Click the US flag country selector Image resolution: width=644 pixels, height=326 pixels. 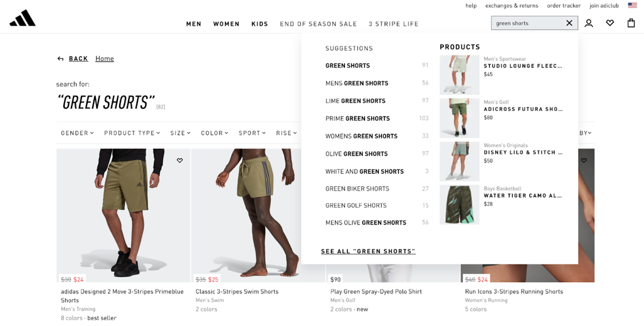pyautogui.click(x=632, y=6)
